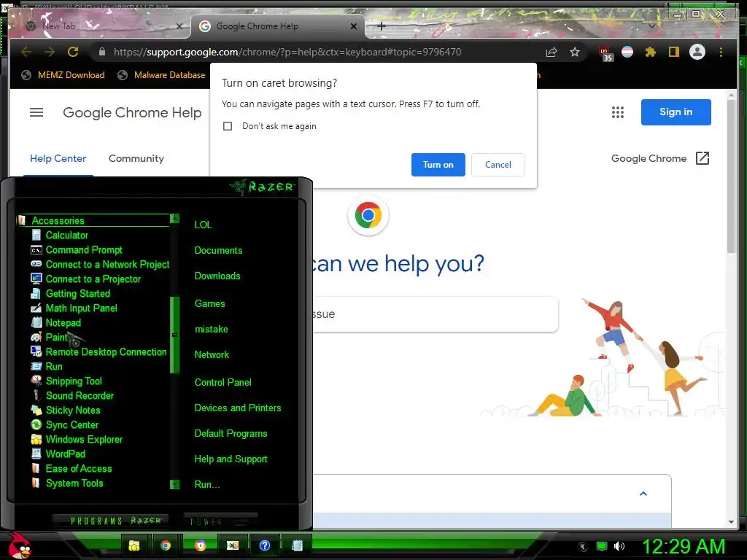Open the Run... entry in right column

point(206,485)
